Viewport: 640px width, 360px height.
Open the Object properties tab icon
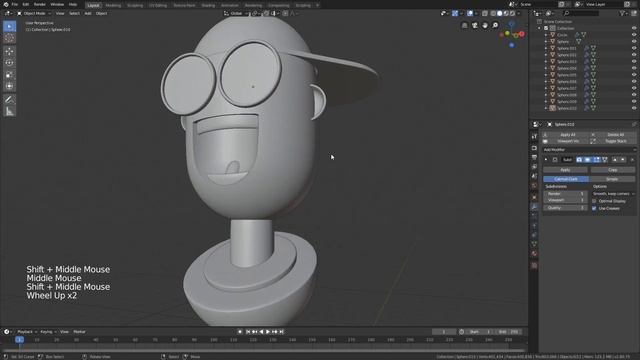(x=534, y=197)
